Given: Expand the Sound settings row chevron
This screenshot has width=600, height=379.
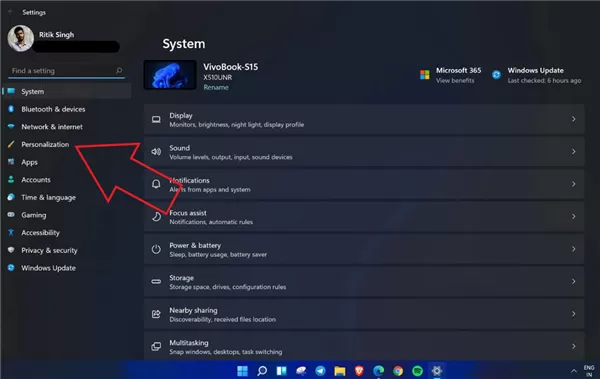Looking at the screenshot, I should coord(574,152).
